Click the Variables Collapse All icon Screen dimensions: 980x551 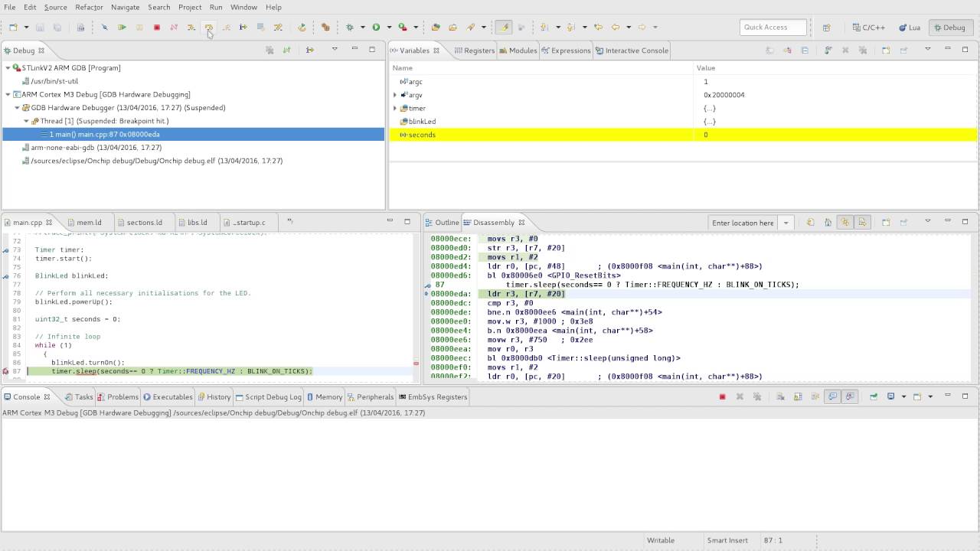(805, 51)
